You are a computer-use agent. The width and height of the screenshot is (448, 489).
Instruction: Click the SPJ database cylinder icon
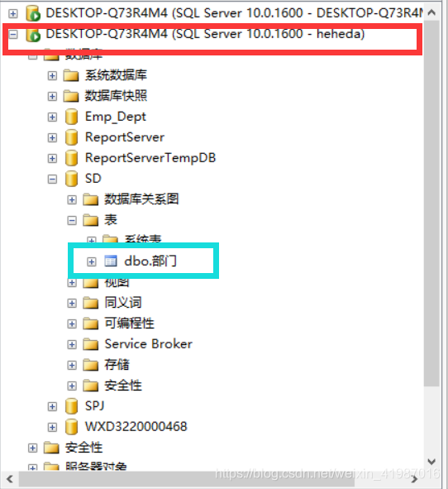coord(71,406)
